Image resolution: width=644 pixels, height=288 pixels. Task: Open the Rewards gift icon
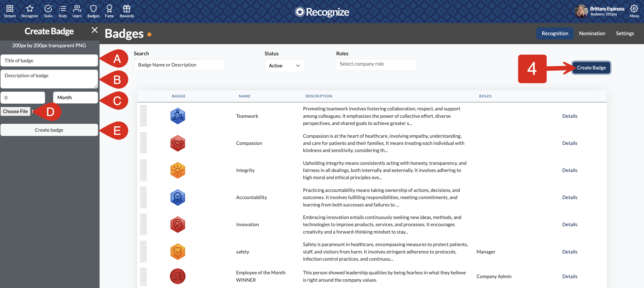(126, 9)
